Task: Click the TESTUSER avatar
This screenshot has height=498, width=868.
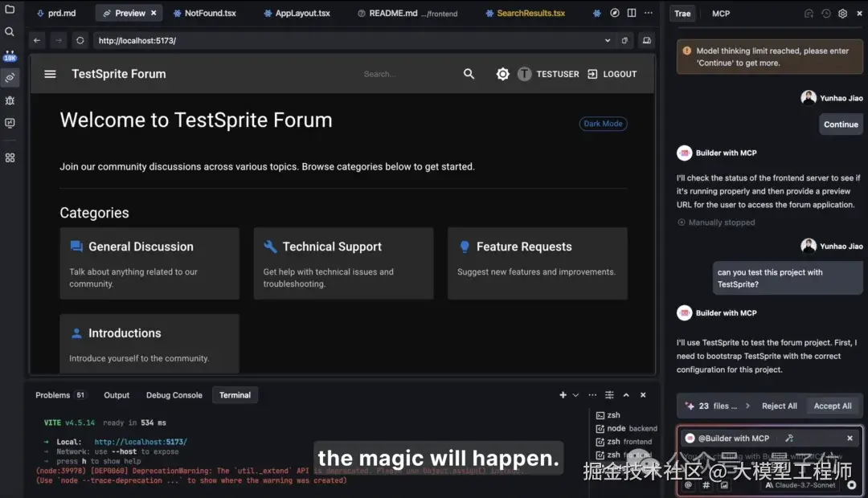Action: 524,74
